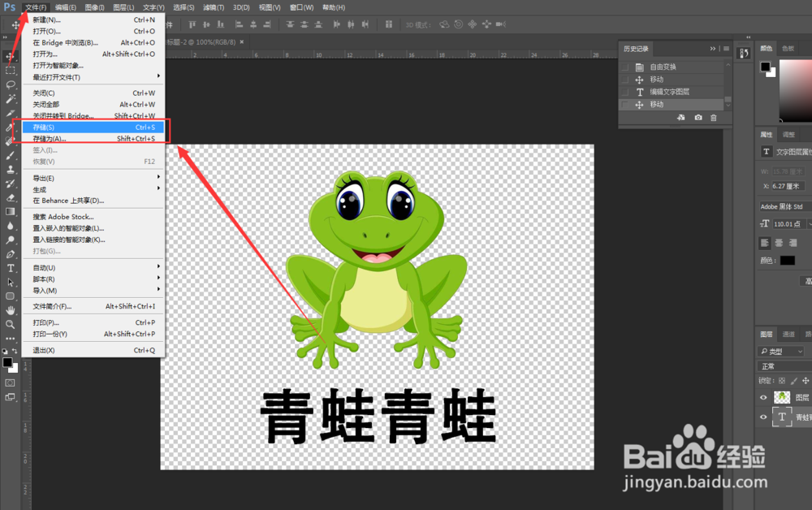Viewport: 812px width, 510px height.
Task: Click the trash icon in the History panel
Action: (x=714, y=117)
